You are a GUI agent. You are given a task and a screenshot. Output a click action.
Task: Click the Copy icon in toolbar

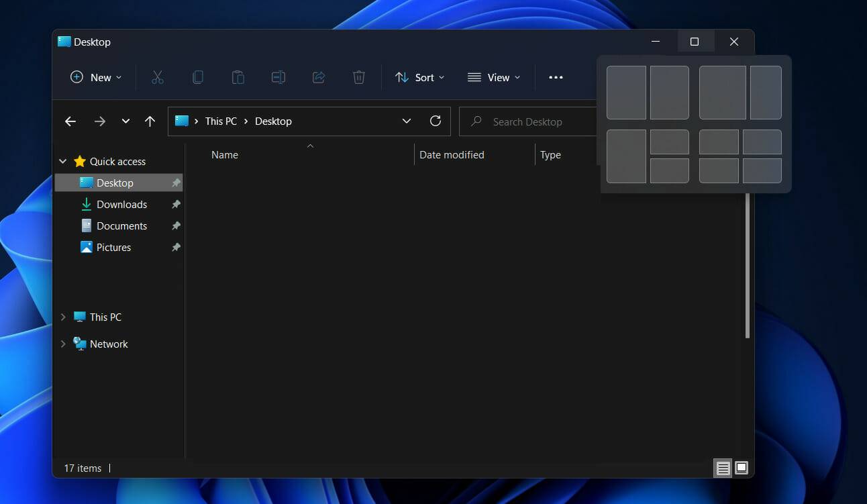198,77
